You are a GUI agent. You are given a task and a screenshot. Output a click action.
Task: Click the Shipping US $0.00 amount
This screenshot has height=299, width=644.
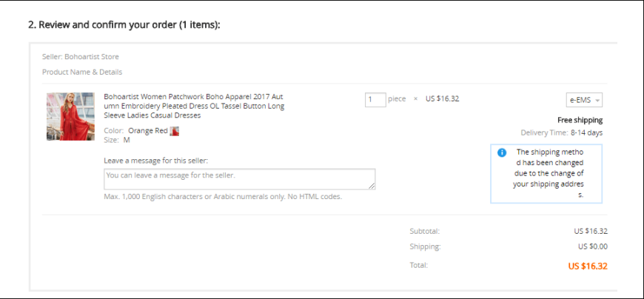593,247
